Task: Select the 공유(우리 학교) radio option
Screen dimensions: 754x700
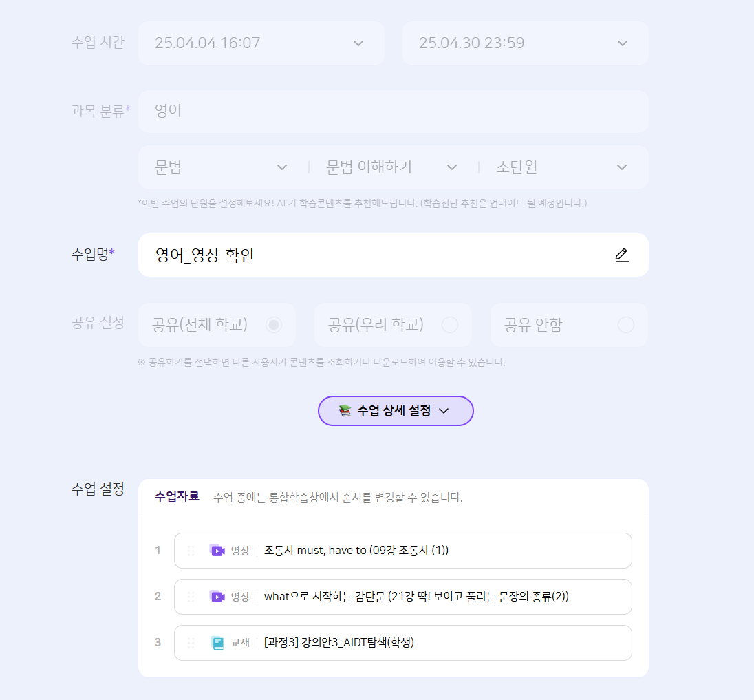Action: (450, 325)
